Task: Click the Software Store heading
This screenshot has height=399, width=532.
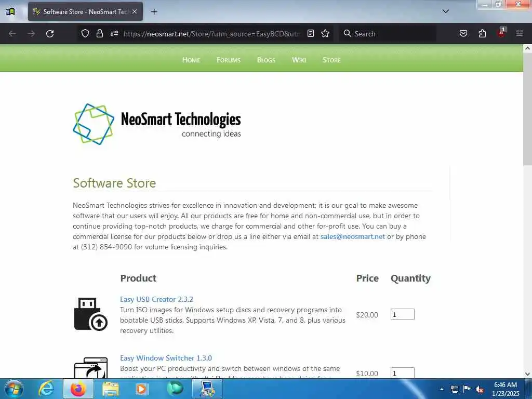Action: [x=114, y=183]
